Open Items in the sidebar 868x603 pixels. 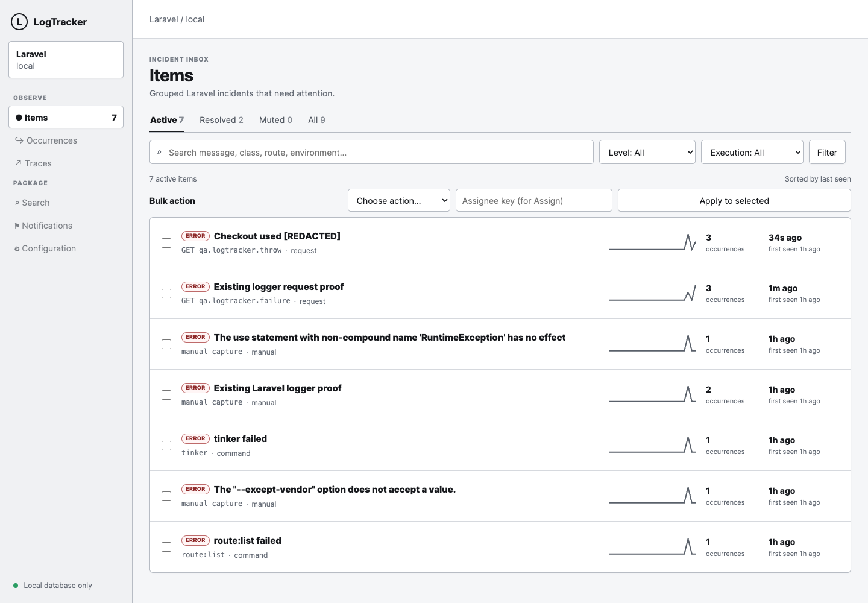click(66, 117)
